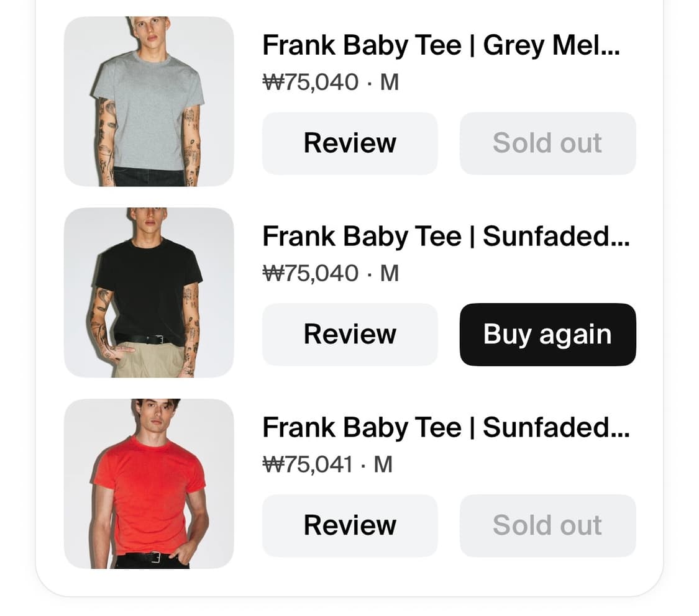The height and width of the screenshot is (616, 699).
Task: Review the Frank Baby Tee Grey Mel item
Action: pyautogui.click(x=350, y=143)
